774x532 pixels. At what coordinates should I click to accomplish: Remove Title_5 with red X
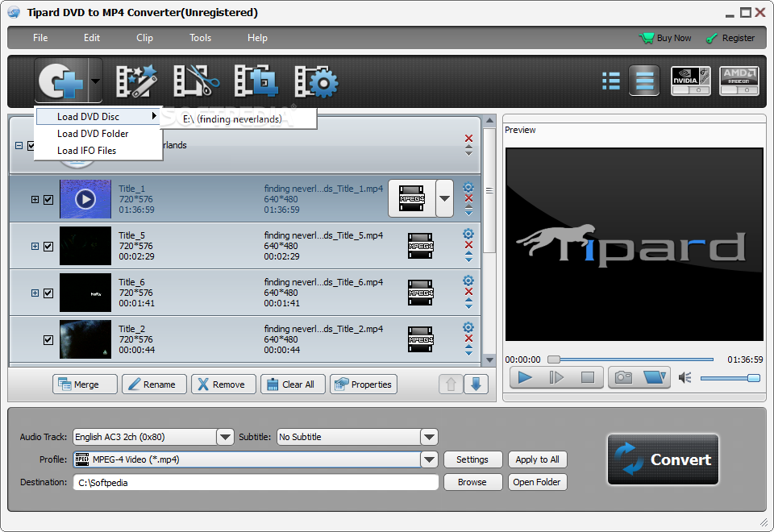pos(469,245)
